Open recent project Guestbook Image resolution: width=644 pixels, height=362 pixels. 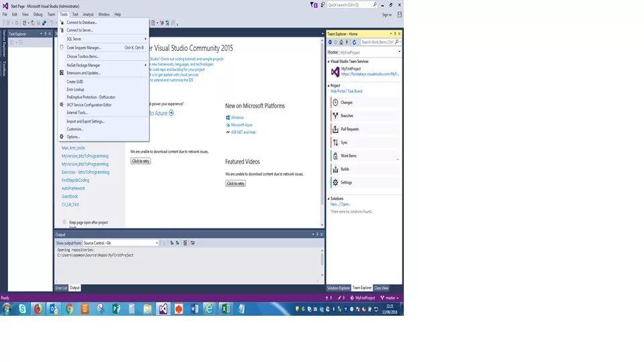click(69, 196)
